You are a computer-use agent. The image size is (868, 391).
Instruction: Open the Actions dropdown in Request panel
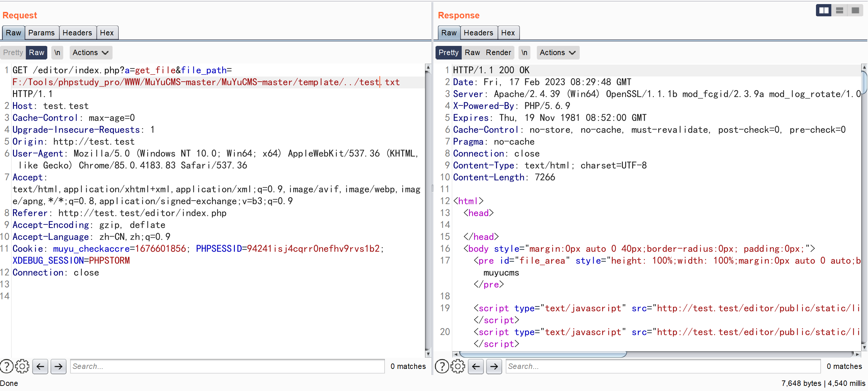click(x=90, y=52)
